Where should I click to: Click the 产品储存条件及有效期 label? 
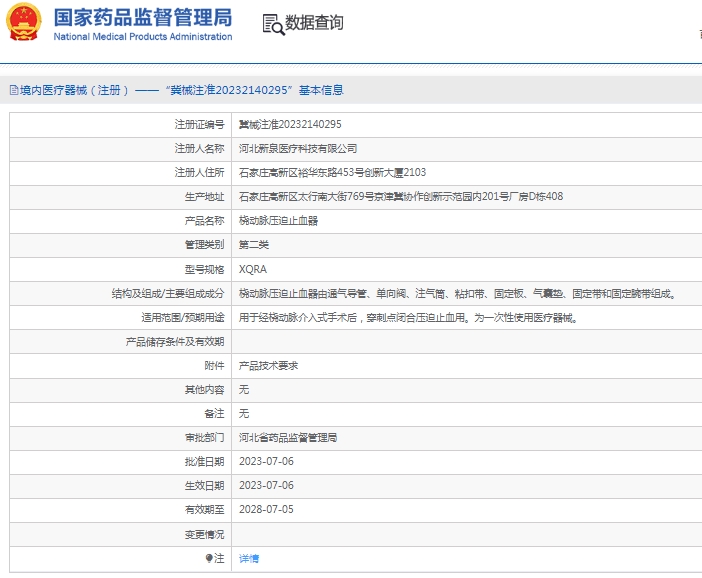click(x=175, y=342)
